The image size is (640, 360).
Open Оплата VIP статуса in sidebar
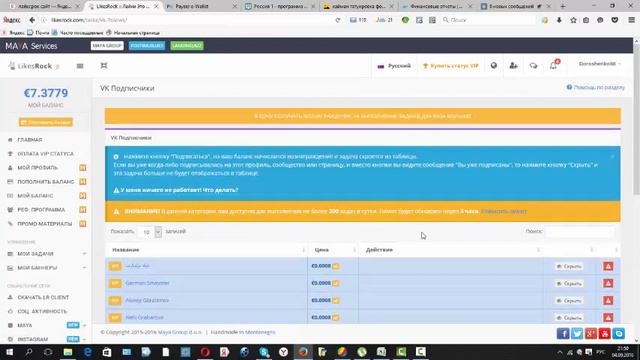click(45, 153)
